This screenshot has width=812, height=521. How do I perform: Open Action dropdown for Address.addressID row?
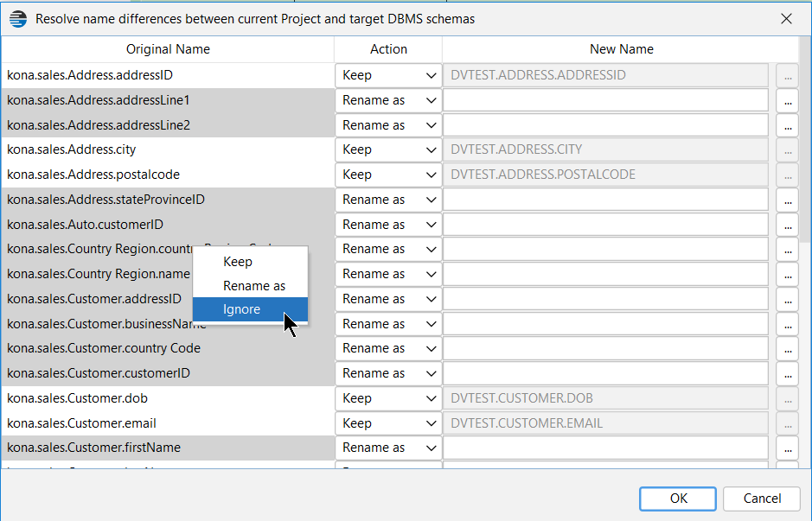coord(388,75)
